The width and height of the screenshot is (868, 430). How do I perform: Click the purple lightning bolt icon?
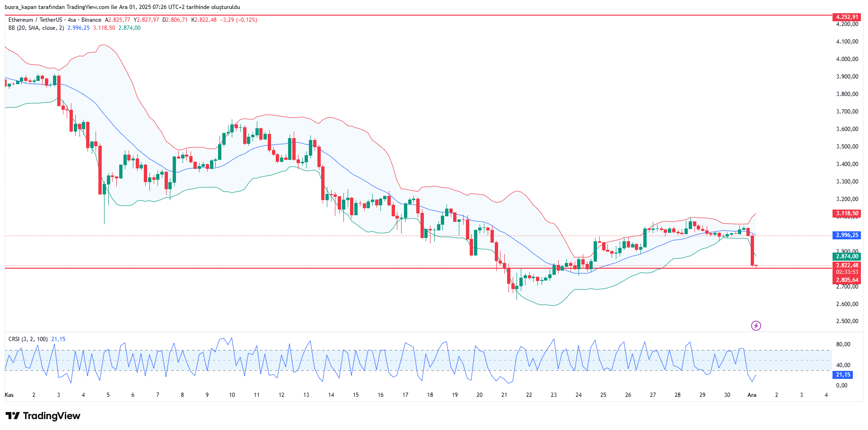756,325
